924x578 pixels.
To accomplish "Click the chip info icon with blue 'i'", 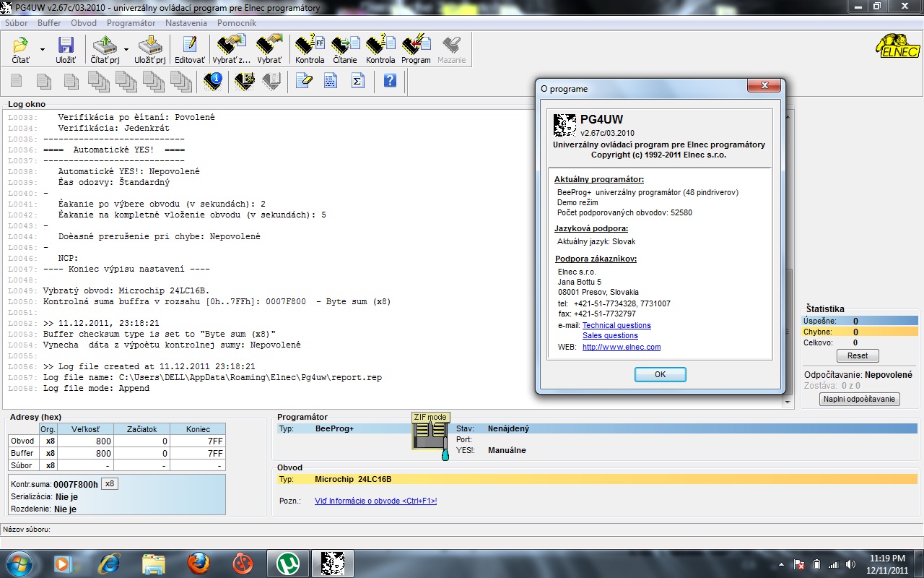I will (212, 81).
